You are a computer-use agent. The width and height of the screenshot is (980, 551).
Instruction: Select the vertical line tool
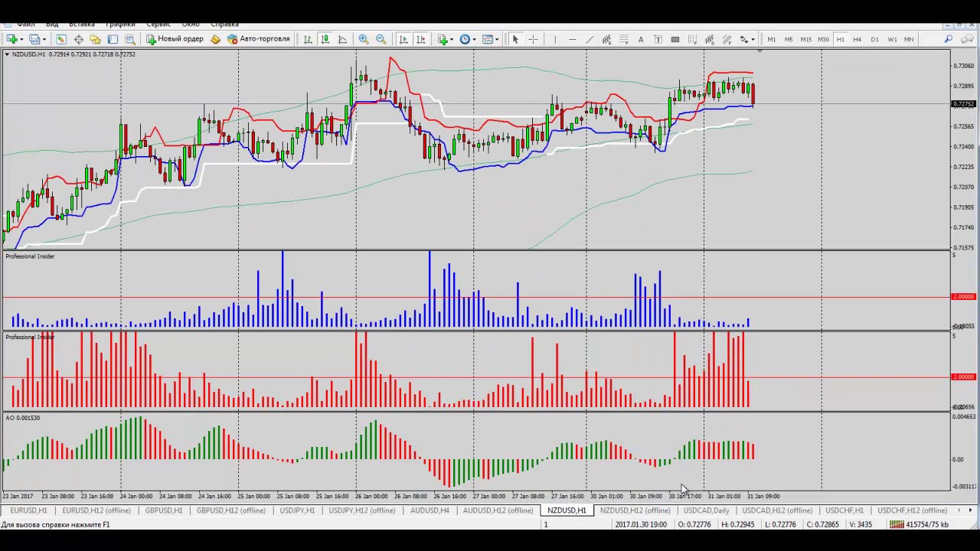click(555, 39)
